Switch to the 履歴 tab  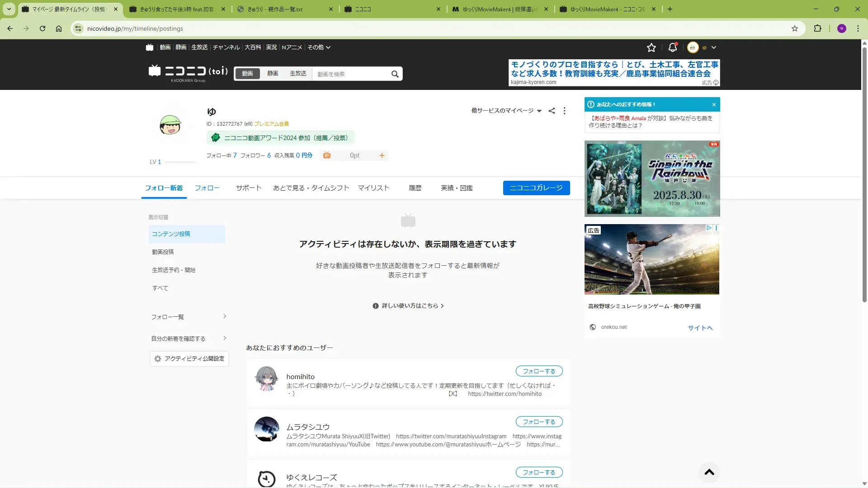pyautogui.click(x=415, y=188)
